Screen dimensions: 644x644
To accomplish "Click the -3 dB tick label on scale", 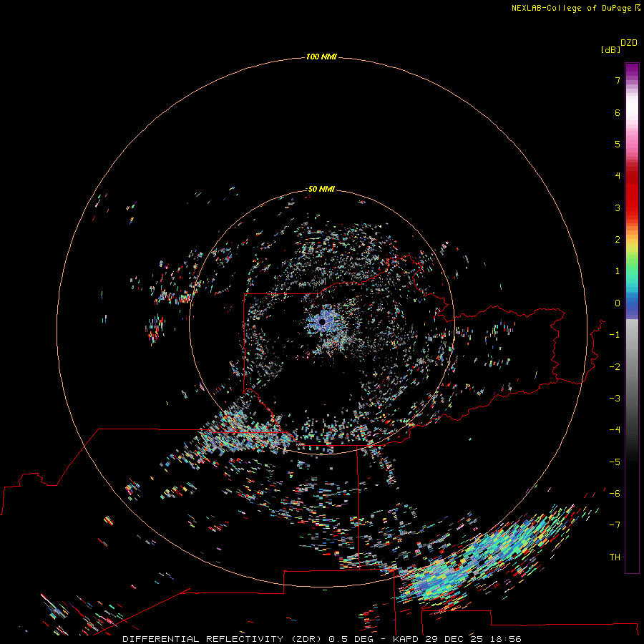I will [615, 399].
